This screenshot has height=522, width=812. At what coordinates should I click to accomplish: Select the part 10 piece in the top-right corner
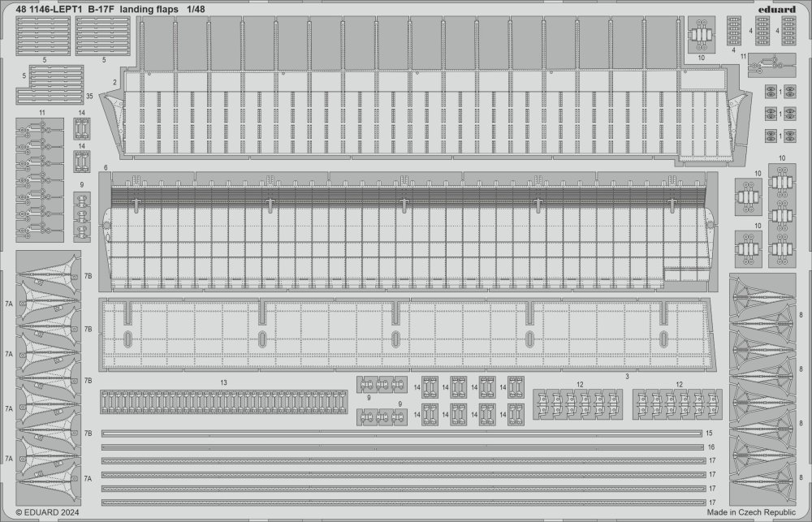(702, 38)
